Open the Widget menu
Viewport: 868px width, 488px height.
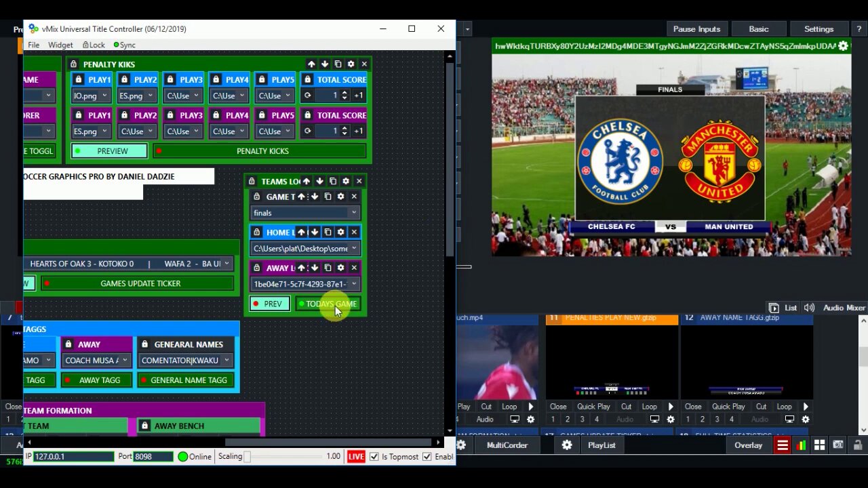pyautogui.click(x=60, y=45)
